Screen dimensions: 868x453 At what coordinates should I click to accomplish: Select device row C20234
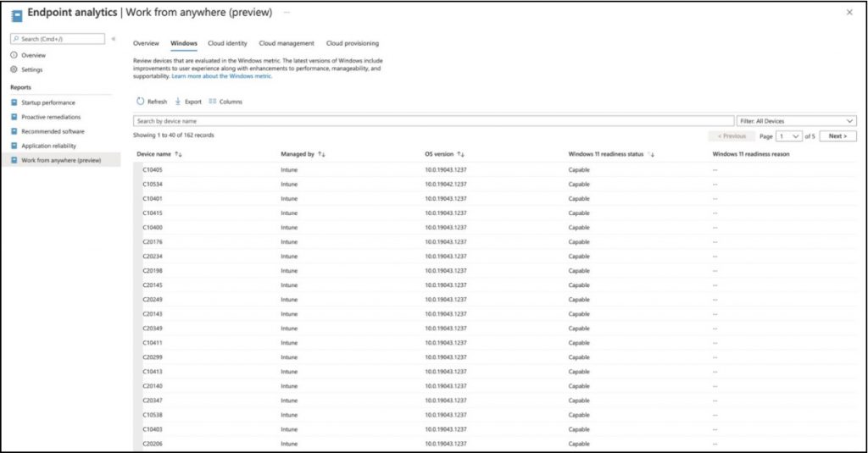(x=494, y=256)
